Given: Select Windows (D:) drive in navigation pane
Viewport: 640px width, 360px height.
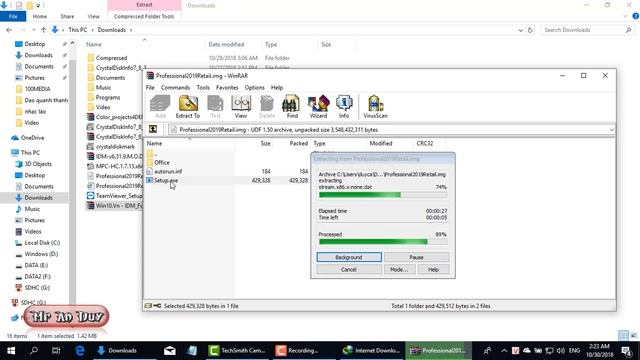Looking at the screenshot, I should coord(41,254).
